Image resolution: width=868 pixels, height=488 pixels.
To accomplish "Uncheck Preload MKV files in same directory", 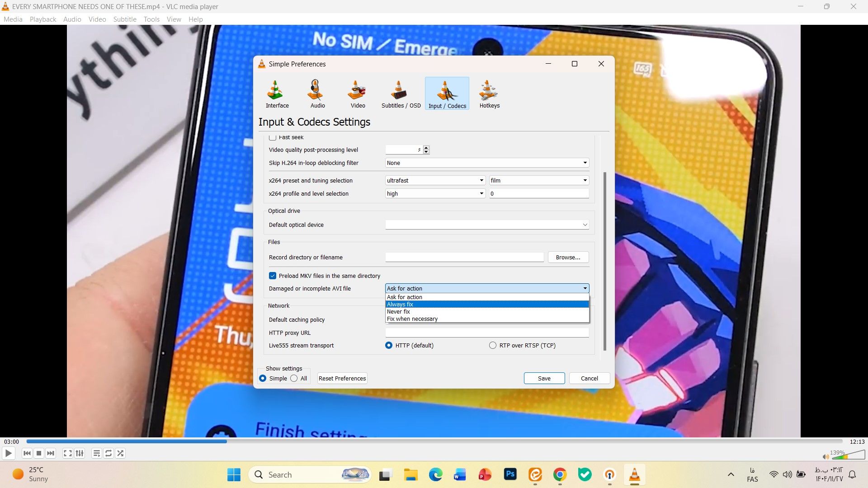I will tap(273, 276).
